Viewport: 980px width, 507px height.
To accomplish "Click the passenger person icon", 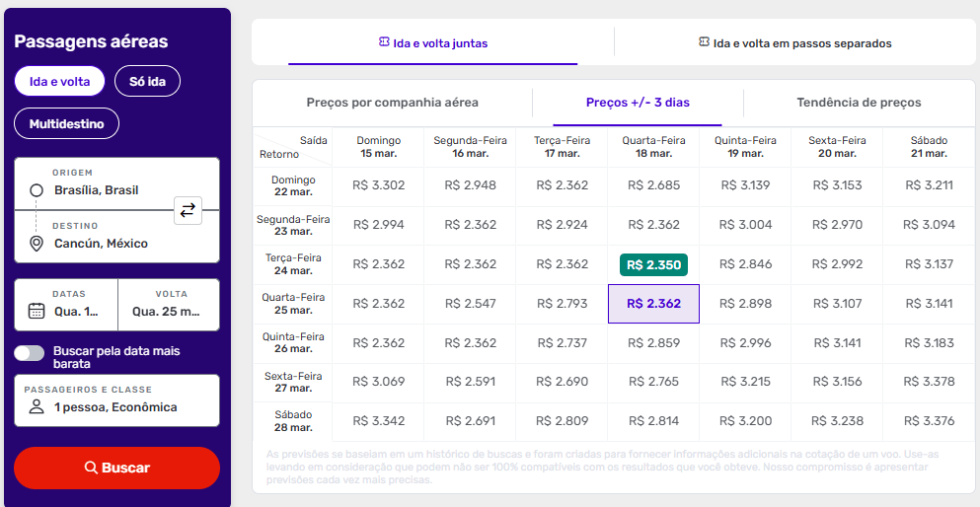I will [x=37, y=407].
